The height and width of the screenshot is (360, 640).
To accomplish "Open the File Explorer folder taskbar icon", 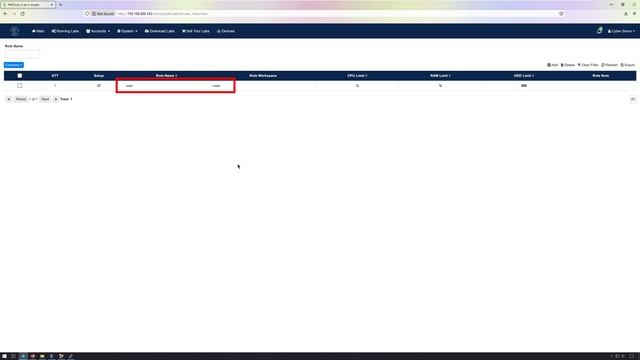I will coord(42,356).
